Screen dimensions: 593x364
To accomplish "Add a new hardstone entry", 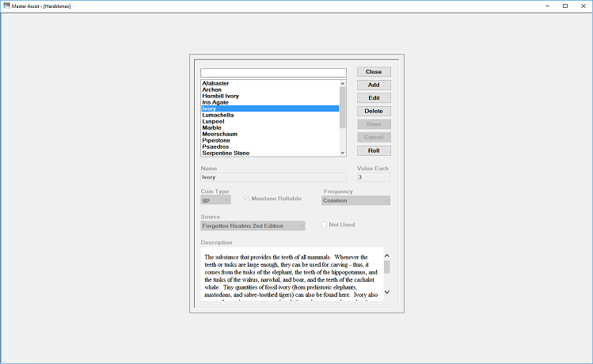I will point(374,85).
